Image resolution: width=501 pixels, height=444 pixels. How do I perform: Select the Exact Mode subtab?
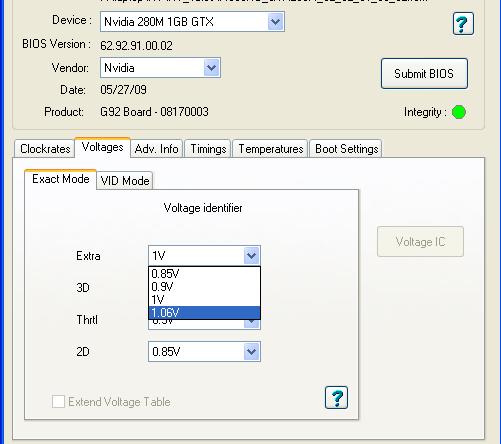(x=61, y=179)
